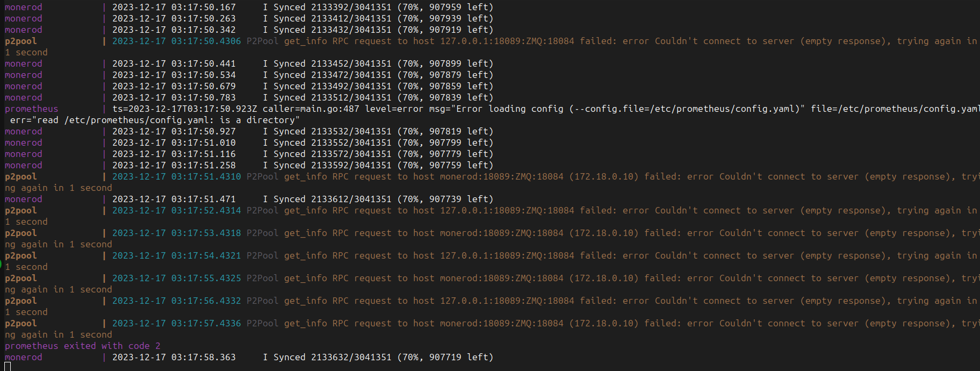Click the "ts=2023-12-17T03:17:50.923Z" timestamp
Image resolution: width=980 pixels, height=371 pixels.
click(184, 109)
